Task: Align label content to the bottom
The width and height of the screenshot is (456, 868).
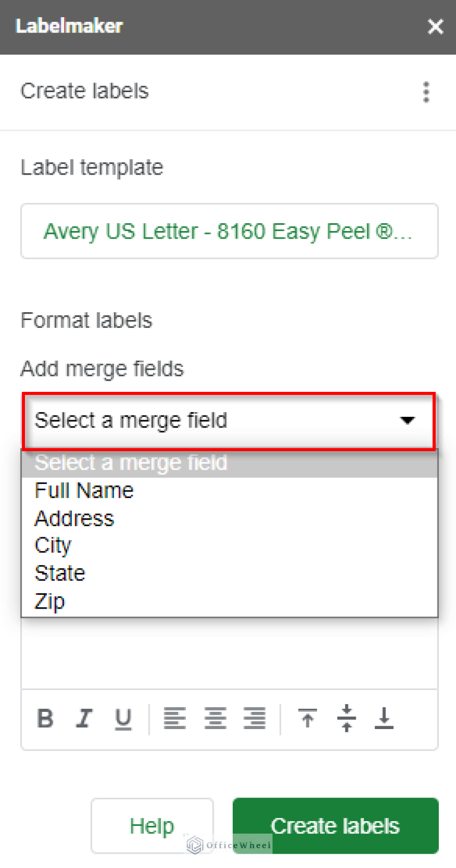Action: point(384,718)
